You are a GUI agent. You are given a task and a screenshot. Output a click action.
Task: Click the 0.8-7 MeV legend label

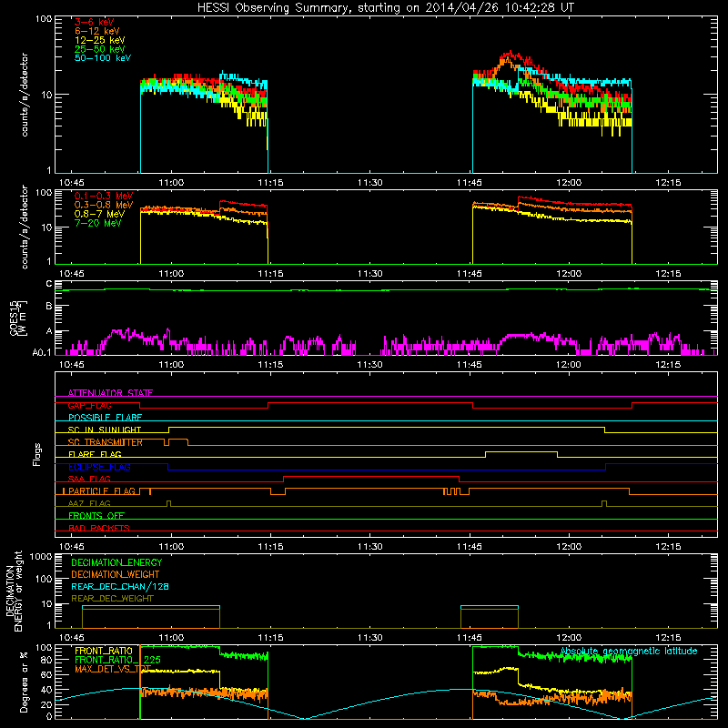(x=99, y=214)
